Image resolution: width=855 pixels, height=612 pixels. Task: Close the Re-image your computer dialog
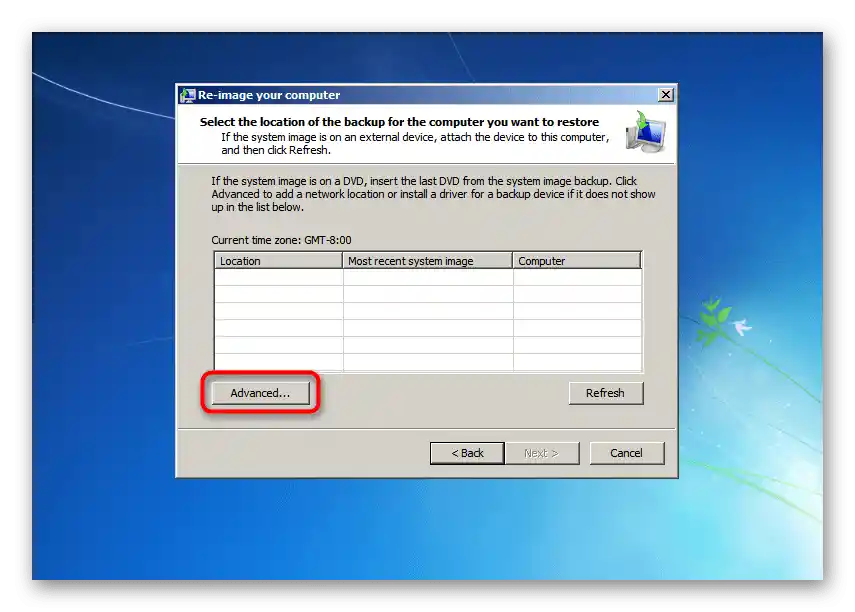click(666, 95)
